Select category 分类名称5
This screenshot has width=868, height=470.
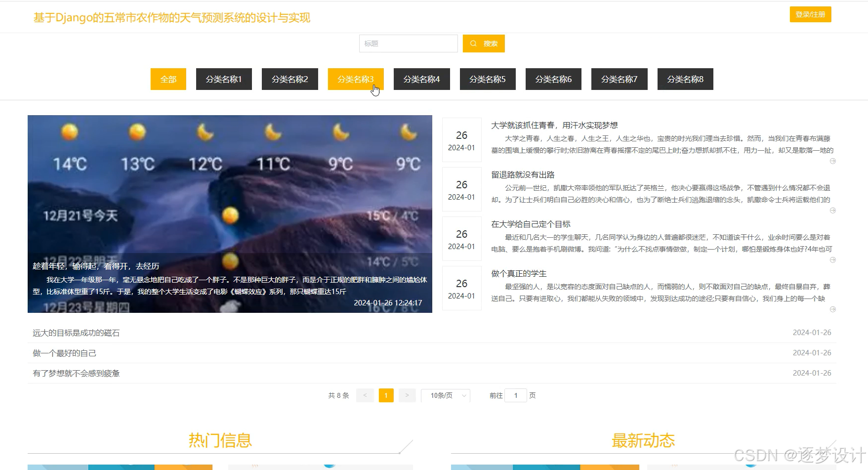[x=487, y=79]
